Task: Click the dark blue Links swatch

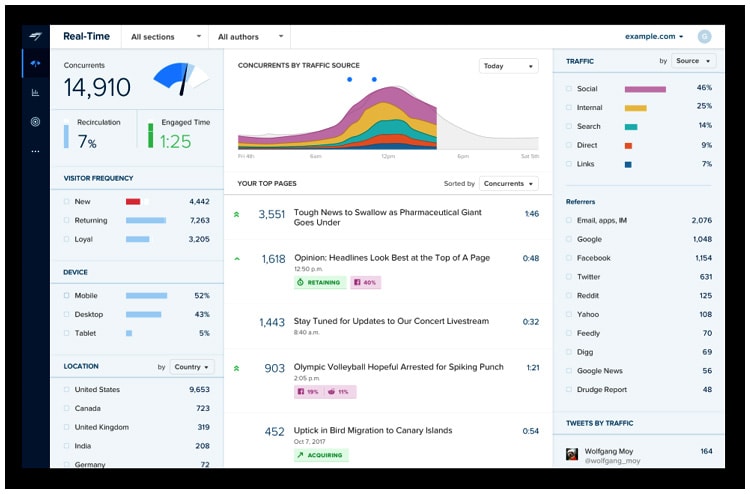Action: (628, 165)
